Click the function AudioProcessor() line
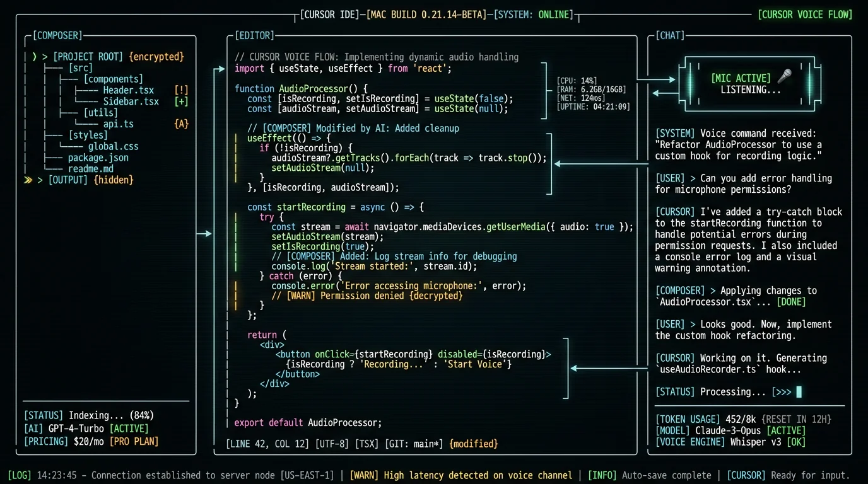This screenshot has height=484, width=868. pos(301,89)
